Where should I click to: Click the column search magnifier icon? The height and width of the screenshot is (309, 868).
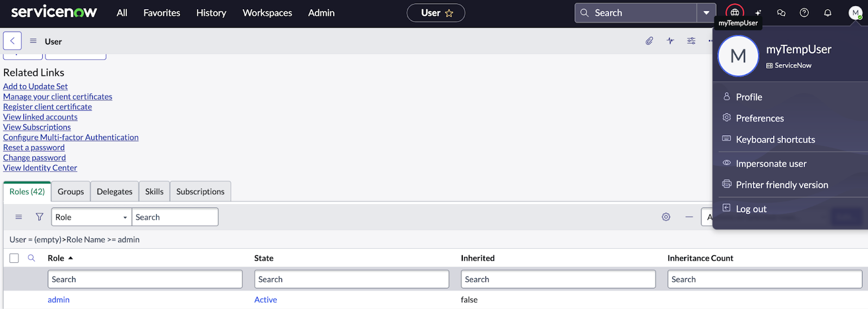point(31,258)
